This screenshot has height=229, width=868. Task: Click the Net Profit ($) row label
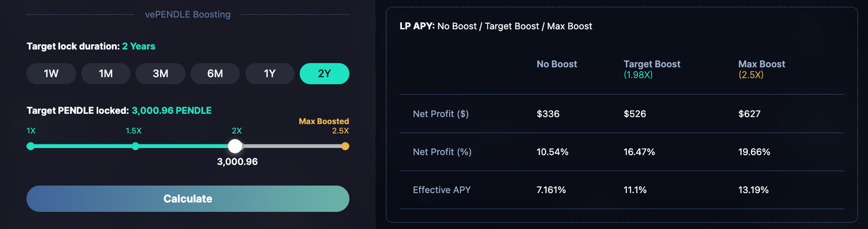(x=441, y=114)
